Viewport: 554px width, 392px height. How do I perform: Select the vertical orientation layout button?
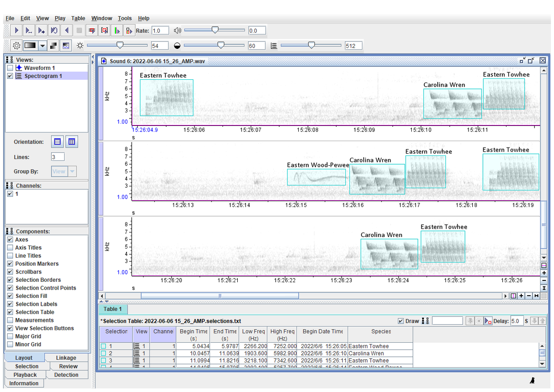(x=72, y=142)
